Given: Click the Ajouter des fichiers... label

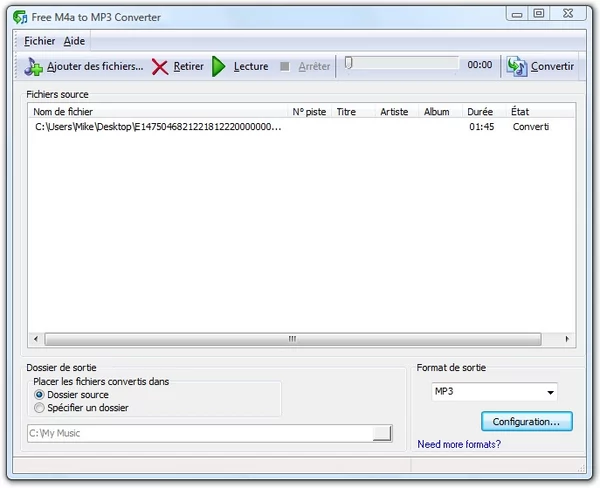Looking at the screenshot, I should (x=95, y=67).
